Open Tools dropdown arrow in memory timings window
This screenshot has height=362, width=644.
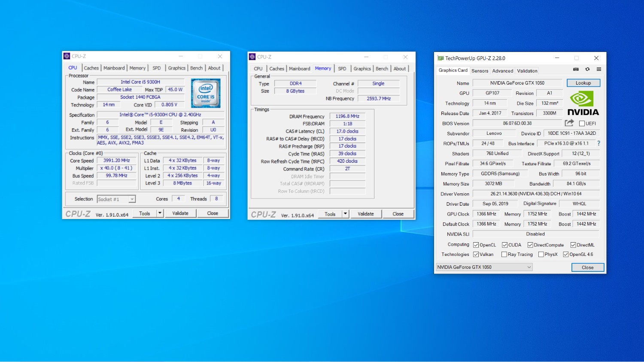pyautogui.click(x=345, y=214)
